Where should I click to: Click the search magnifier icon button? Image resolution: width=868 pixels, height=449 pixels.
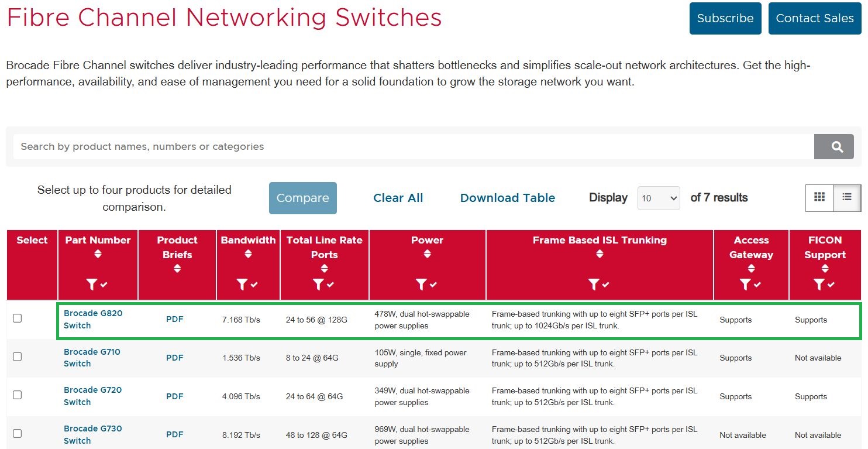[837, 146]
